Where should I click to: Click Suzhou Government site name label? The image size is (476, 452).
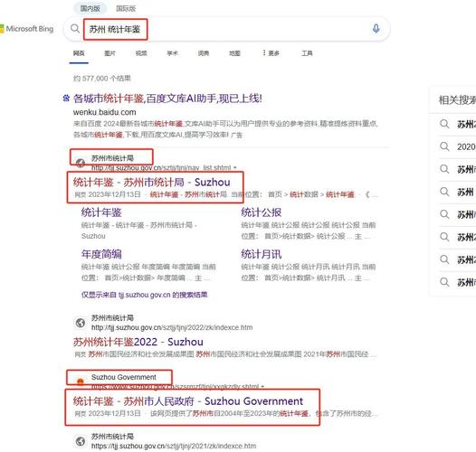[x=124, y=377]
